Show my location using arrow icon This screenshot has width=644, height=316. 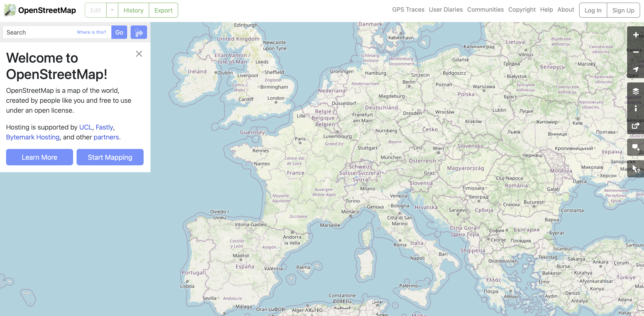[x=635, y=69]
